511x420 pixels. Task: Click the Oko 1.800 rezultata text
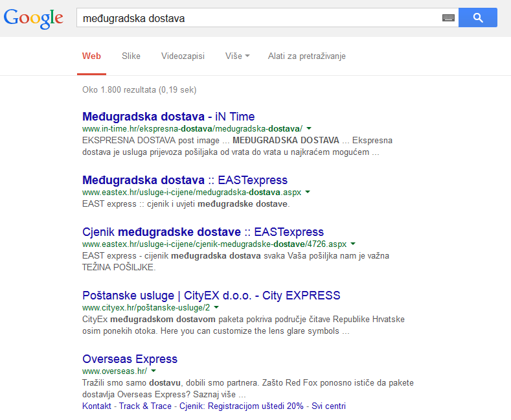[139, 89]
